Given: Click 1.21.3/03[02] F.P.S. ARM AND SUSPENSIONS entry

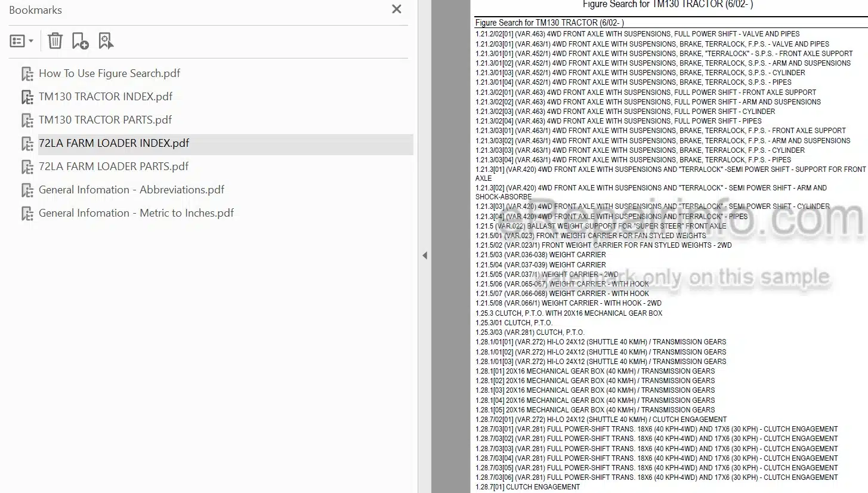Looking at the screenshot, I should (663, 140).
